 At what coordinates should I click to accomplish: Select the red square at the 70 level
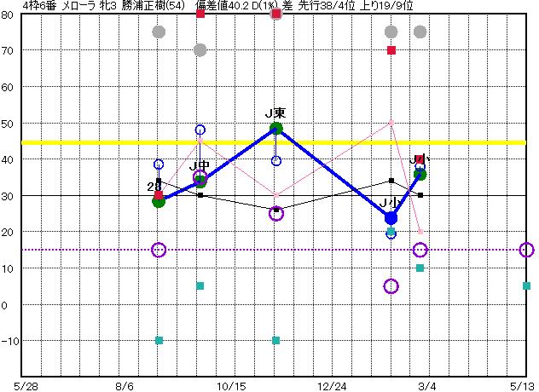click(391, 50)
